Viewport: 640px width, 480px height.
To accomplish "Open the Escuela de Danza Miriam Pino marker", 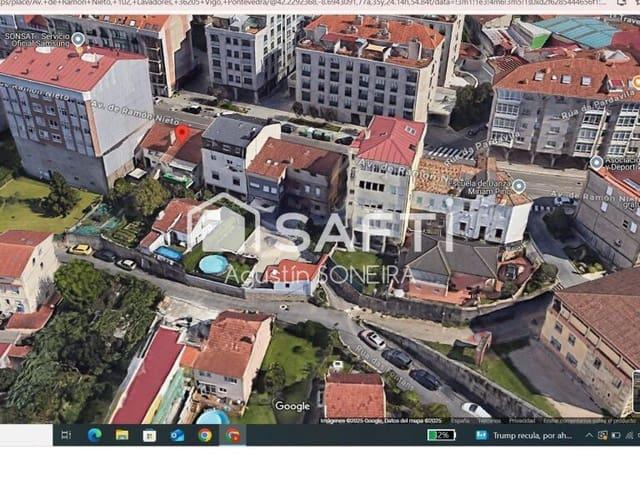I will pos(518,186).
